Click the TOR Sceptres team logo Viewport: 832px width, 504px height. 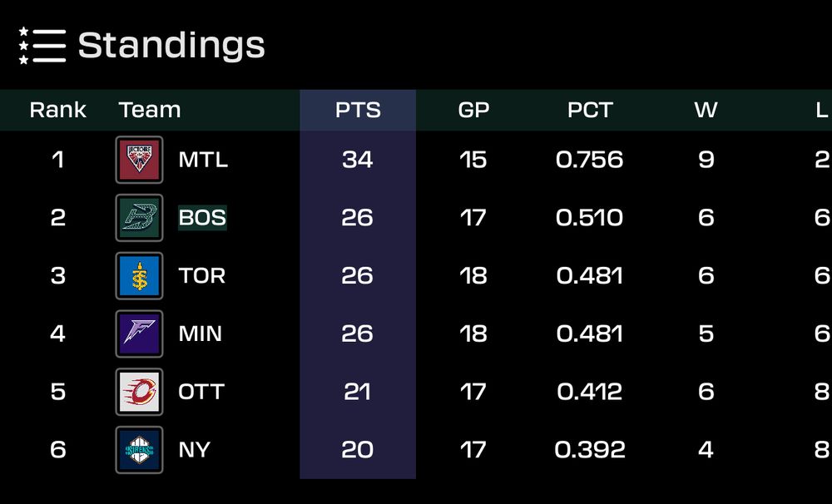[x=138, y=275]
